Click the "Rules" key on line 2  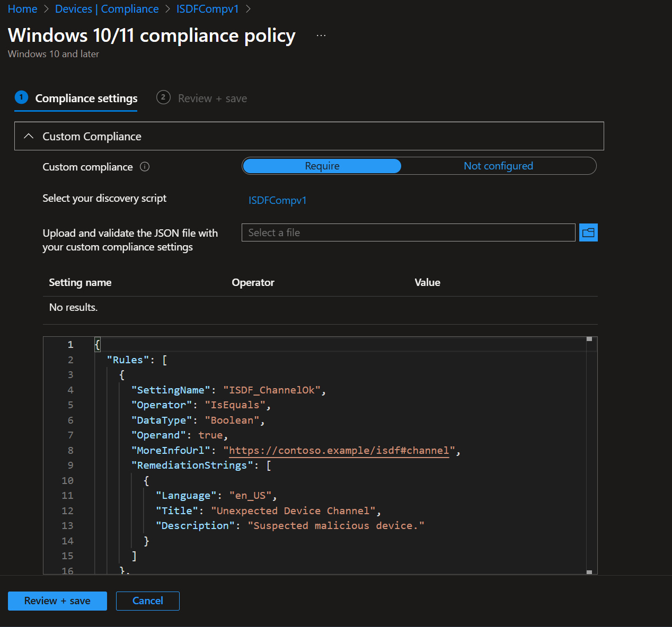pos(128,360)
